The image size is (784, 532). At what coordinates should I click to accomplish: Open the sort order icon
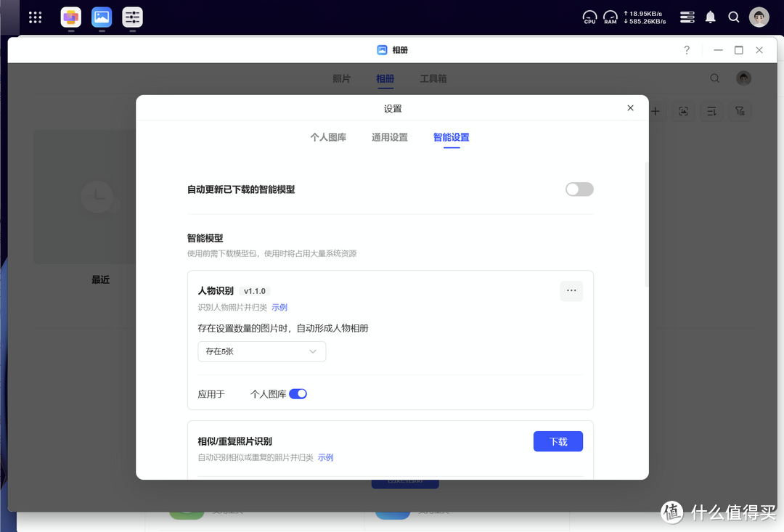[x=711, y=110]
